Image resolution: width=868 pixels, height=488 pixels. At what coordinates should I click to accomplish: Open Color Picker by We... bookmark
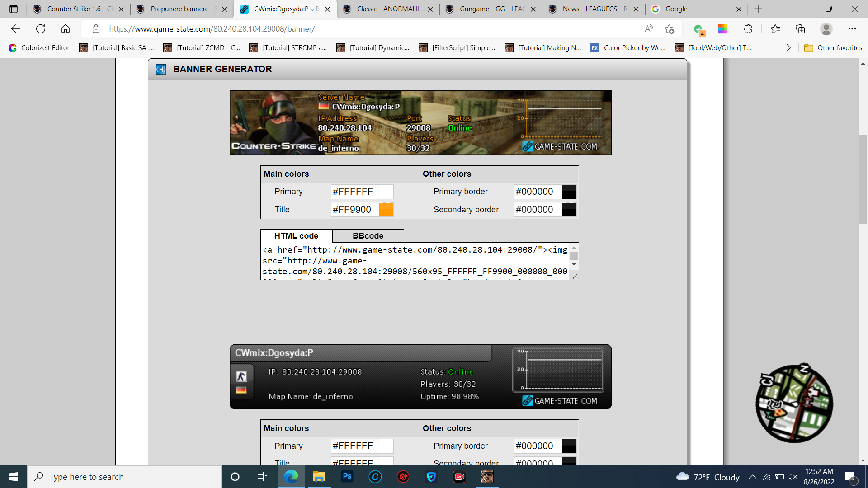tap(628, 48)
